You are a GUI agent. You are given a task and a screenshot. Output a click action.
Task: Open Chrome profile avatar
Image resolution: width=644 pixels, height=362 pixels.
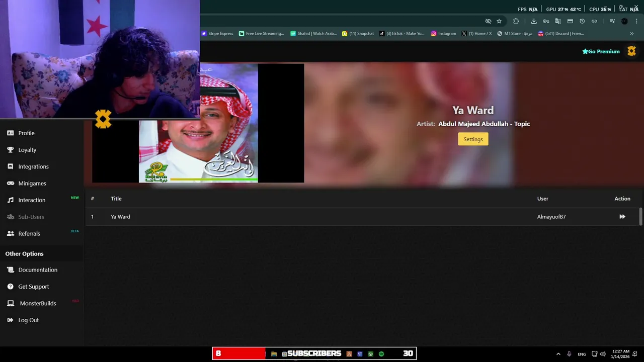624,21
